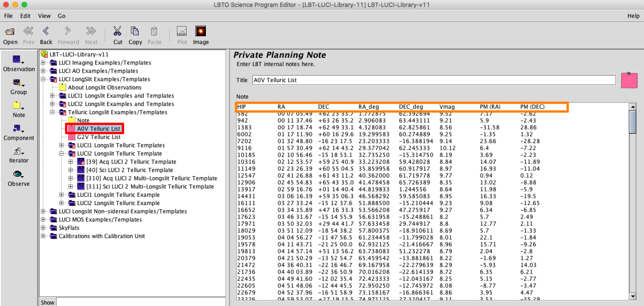The image size is (644, 306).
Task: Expand the SkyFlats folder
Action: [x=43, y=228]
